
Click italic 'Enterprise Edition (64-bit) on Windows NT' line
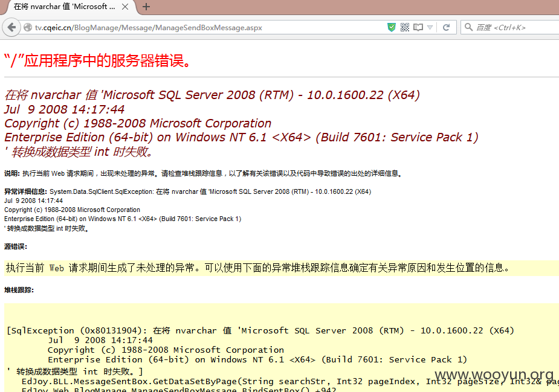tap(241, 137)
